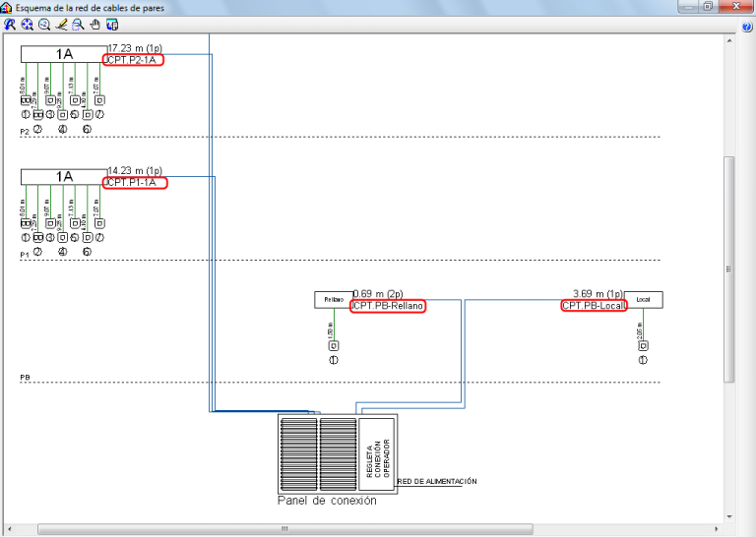Click the vertical scrollbar down arrow
This screenshot has height=537, width=756.
coord(729,516)
